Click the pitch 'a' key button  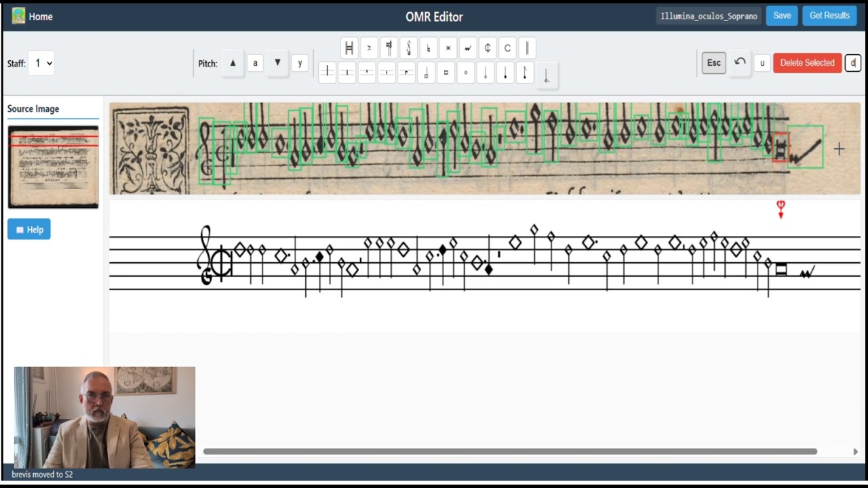coord(255,63)
